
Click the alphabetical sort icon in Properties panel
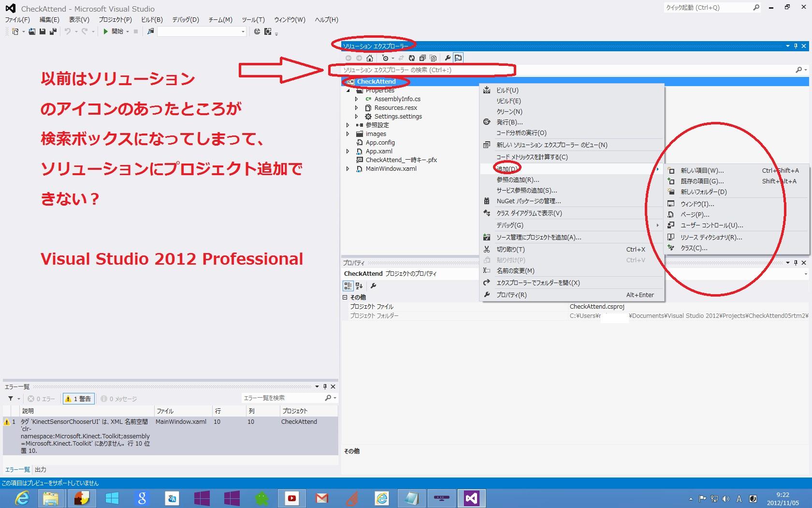tap(359, 286)
